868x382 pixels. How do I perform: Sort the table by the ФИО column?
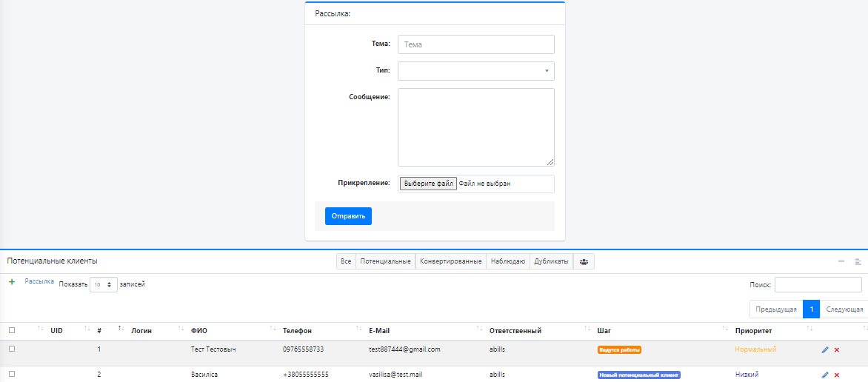point(200,330)
